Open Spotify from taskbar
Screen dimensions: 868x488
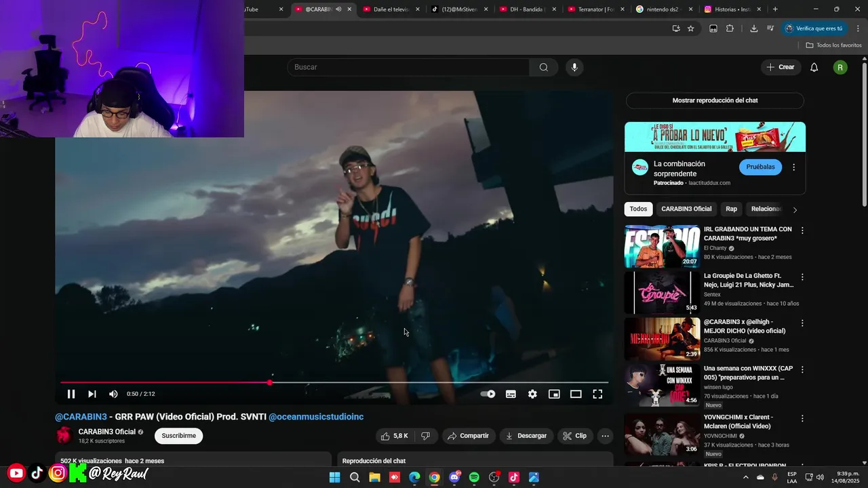coord(474,477)
